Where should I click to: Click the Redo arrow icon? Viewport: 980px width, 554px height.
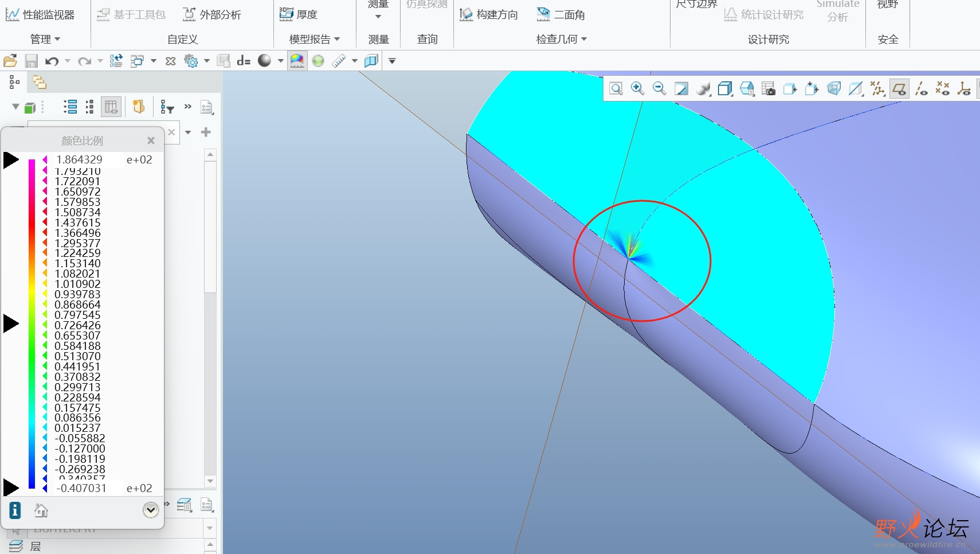point(84,61)
